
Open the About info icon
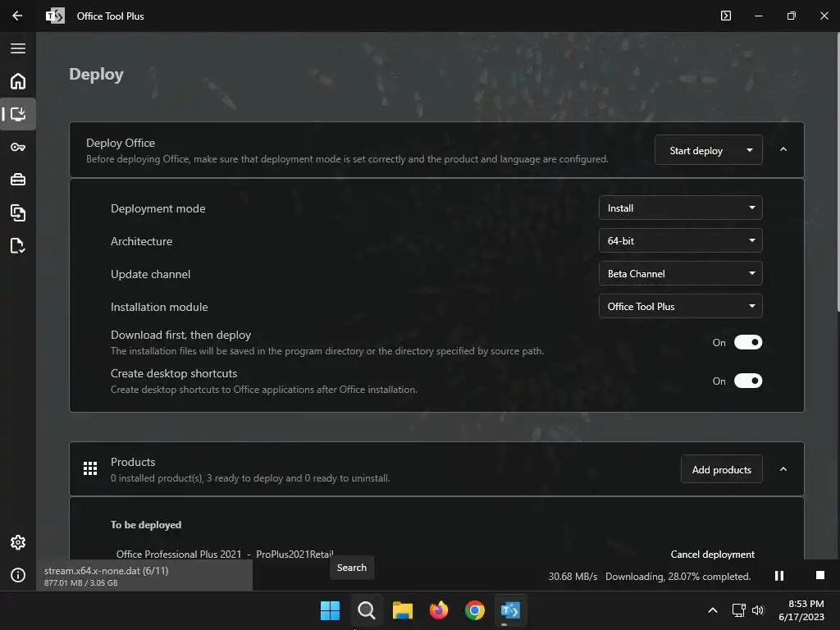(x=18, y=575)
